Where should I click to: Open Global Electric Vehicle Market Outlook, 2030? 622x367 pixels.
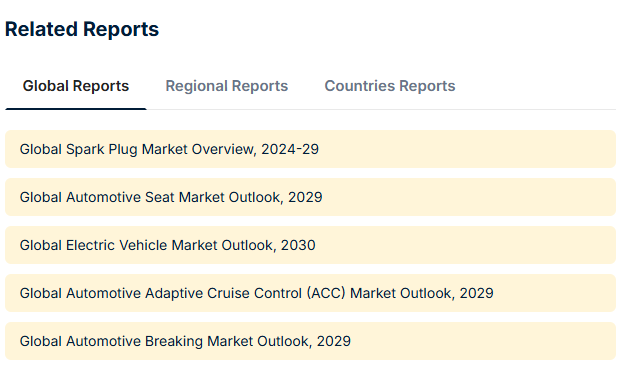pos(167,245)
